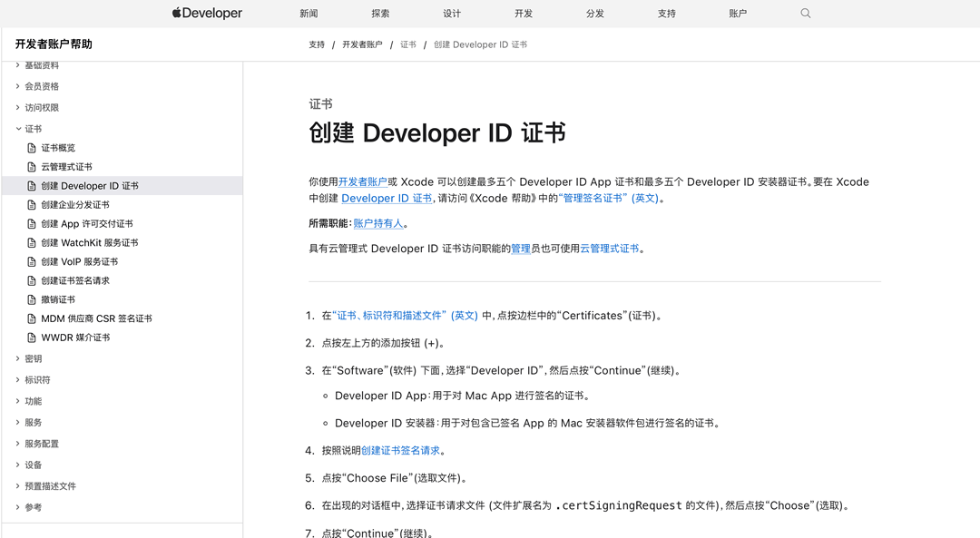Open 创建证书签名请求 link in step 4
The height and width of the screenshot is (538, 980).
click(x=400, y=451)
